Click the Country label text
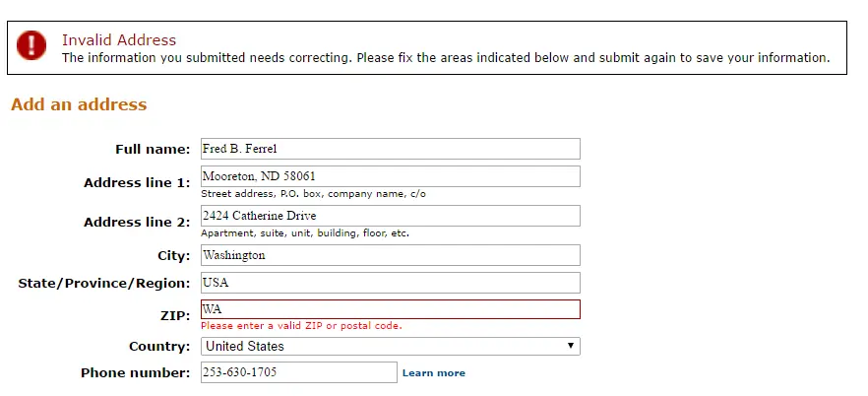868x396 pixels. pyautogui.click(x=159, y=346)
